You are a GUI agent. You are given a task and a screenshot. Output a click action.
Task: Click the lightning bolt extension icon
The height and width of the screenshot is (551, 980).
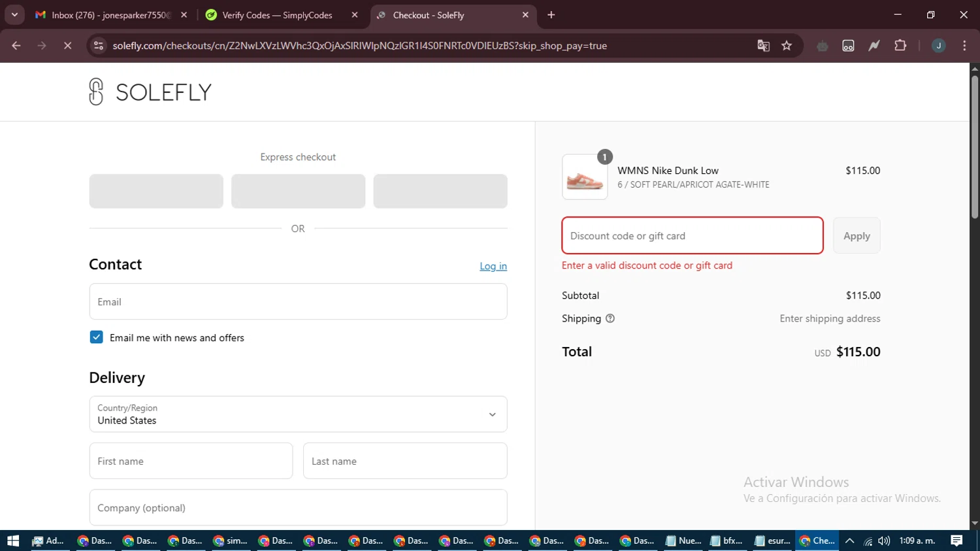[874, 46]
